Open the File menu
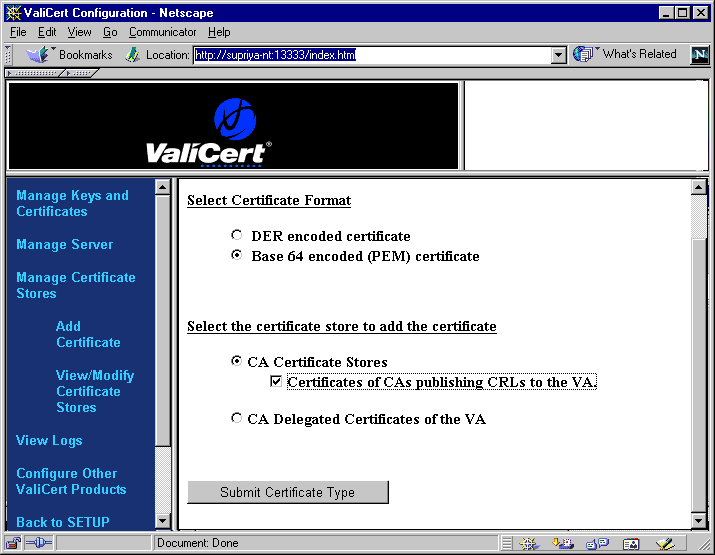The height and width of the screenshot is (555, 715). (18, 32)
